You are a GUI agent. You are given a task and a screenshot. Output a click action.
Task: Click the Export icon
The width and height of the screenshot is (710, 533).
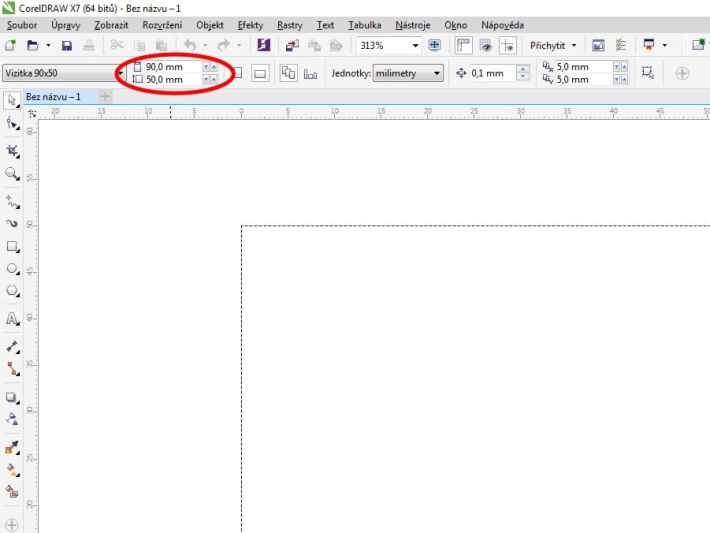point(314,45)
